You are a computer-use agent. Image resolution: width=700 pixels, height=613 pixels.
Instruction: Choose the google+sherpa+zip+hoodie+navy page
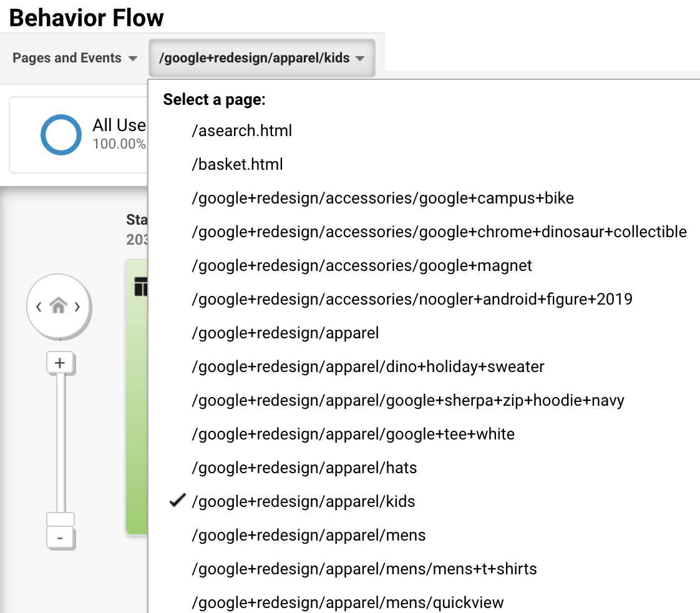point(407,401)
